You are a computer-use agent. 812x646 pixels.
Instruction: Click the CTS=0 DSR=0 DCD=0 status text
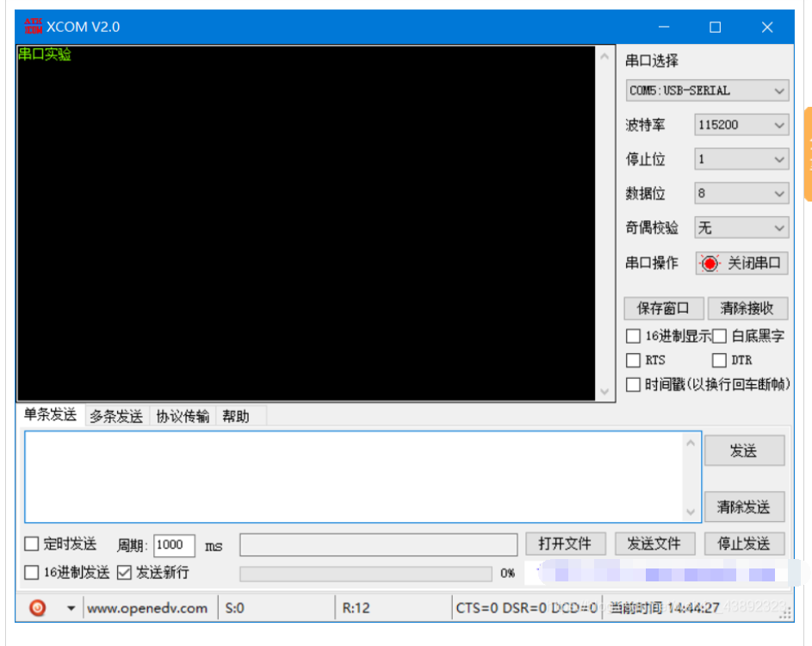click(527, 608)
